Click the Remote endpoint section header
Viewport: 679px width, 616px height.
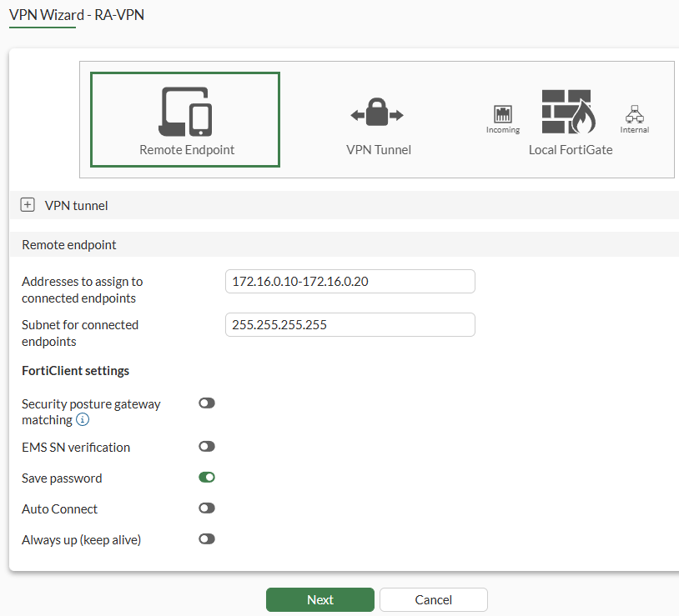68,244
